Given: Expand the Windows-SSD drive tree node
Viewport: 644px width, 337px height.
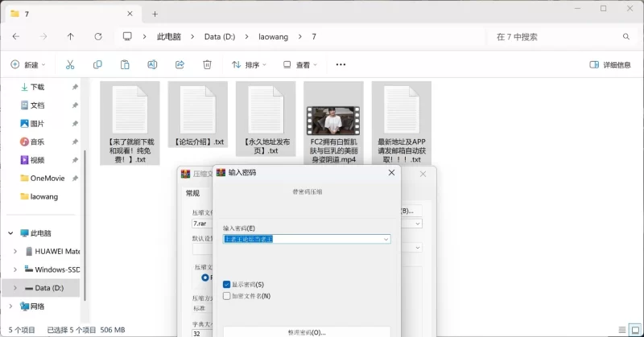Looking at the screenshot, I should pyautogui.click(x=15, y=269).
